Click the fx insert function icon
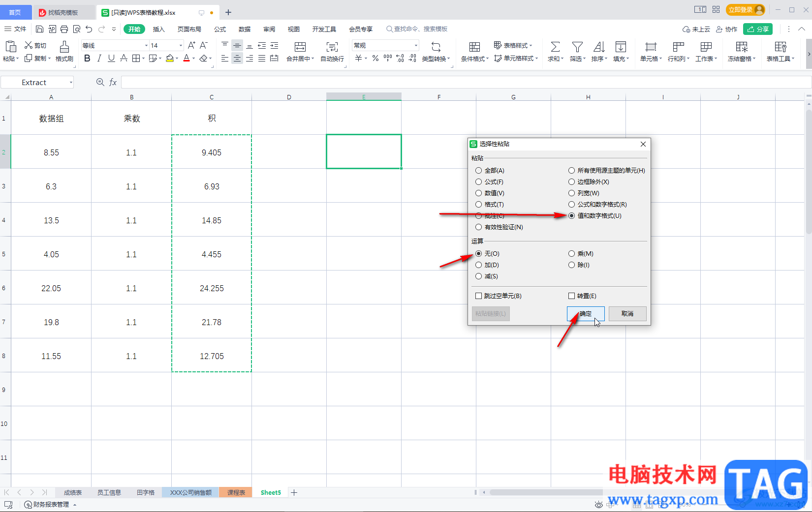The image size is (812, 512). click(x=113, y=82)
